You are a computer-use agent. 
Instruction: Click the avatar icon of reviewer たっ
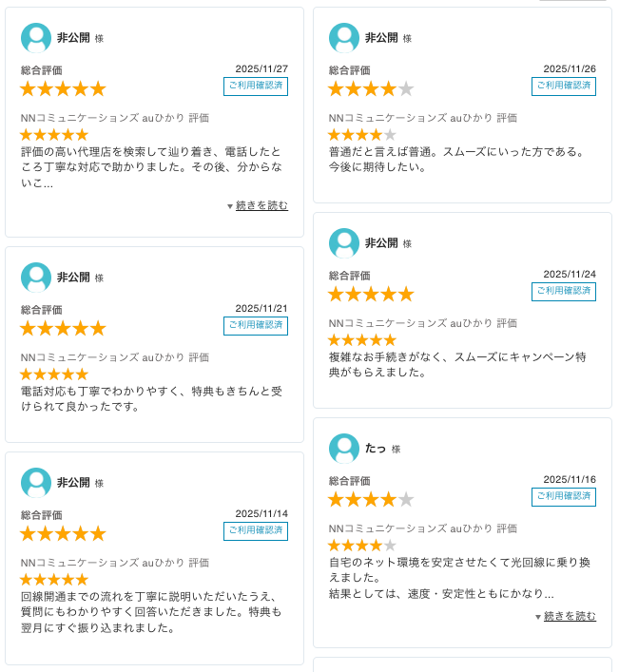tap(344, 449)
